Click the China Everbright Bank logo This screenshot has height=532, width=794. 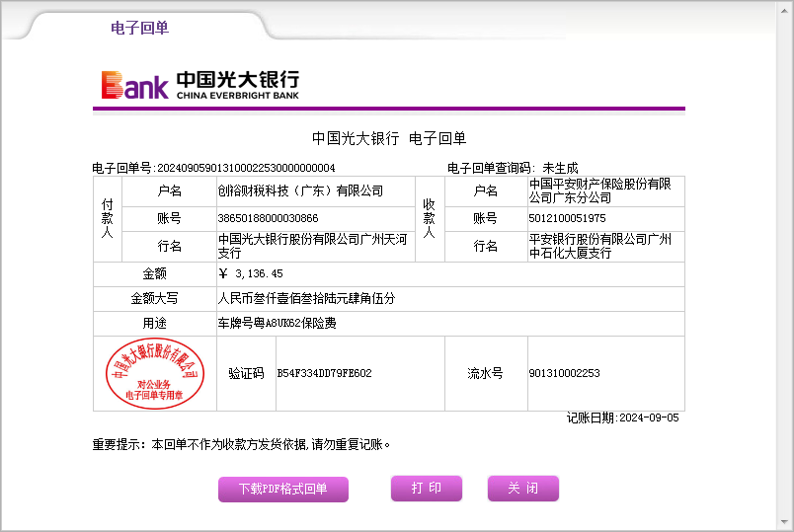[x=199, y=85]
